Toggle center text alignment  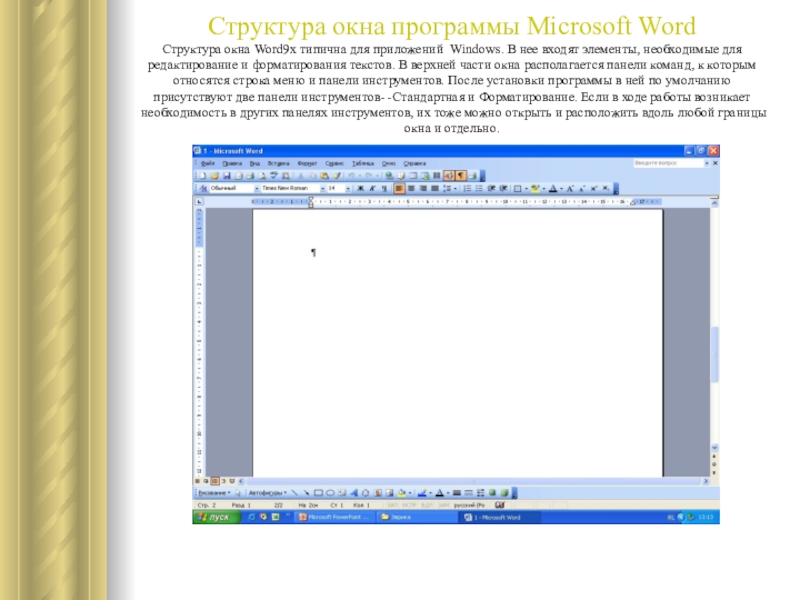[411, 188]
